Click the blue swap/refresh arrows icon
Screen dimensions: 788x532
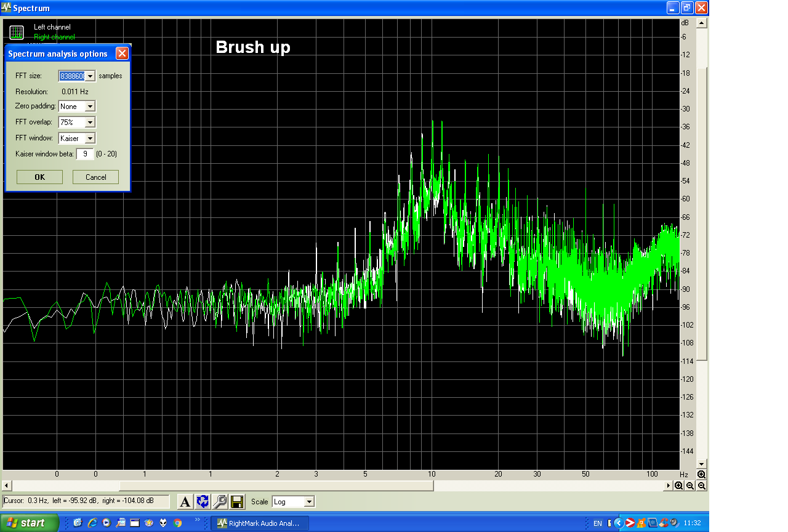203,502
